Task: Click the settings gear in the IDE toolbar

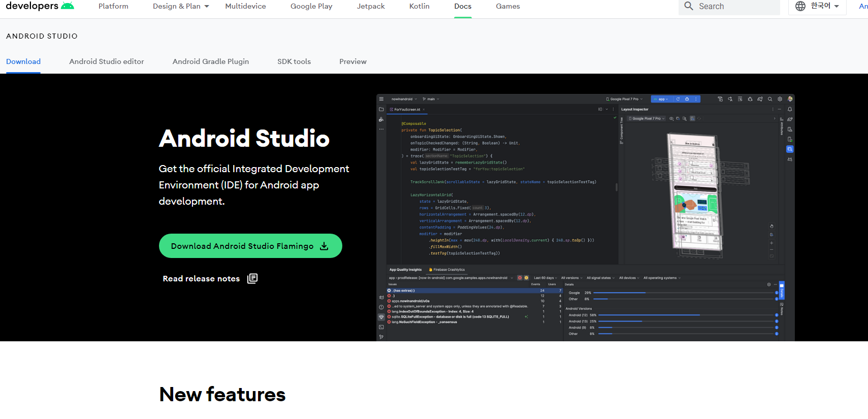Action: pos(780,99)
